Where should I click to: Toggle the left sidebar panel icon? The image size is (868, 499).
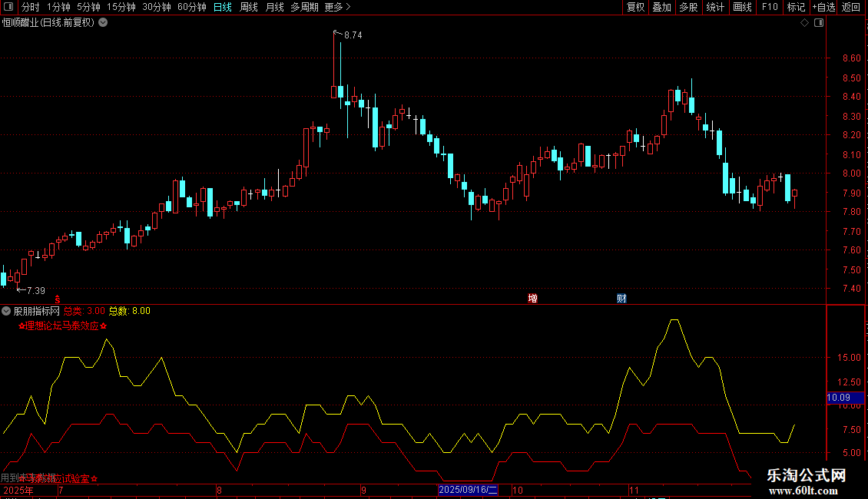pyautogui.click(x=8, y=7)
